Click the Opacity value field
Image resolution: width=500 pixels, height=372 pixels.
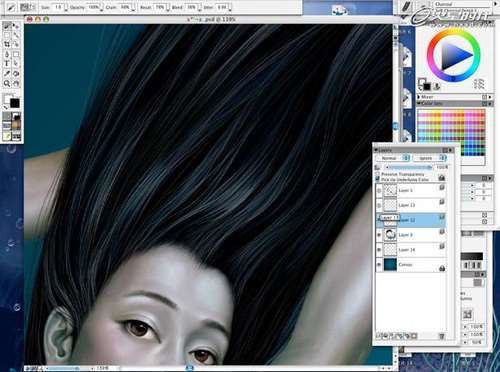coord(93,7)
